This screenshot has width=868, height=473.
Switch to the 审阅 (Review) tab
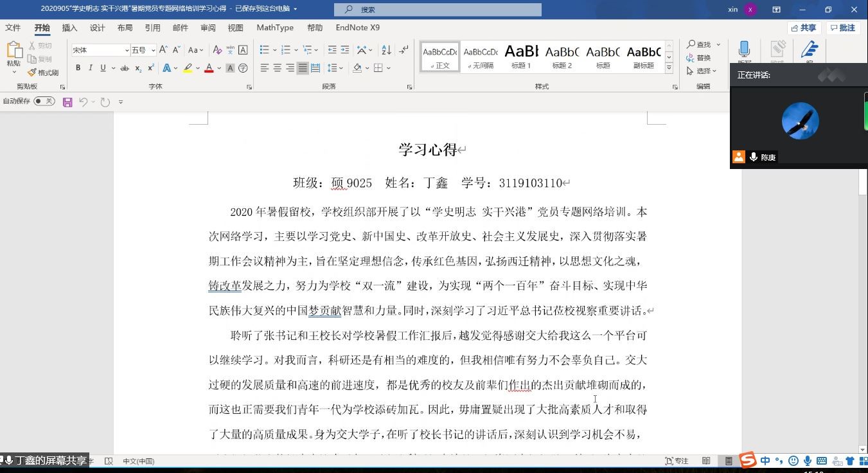208,28
